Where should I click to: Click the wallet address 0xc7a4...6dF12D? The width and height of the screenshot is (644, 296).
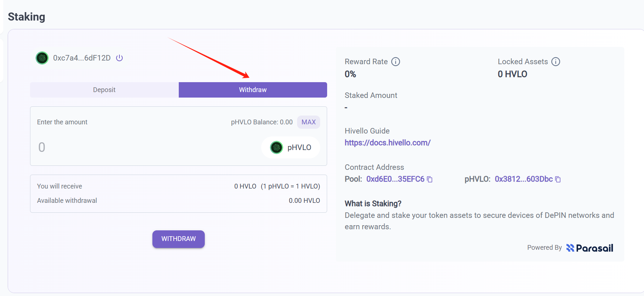[82, 58]
